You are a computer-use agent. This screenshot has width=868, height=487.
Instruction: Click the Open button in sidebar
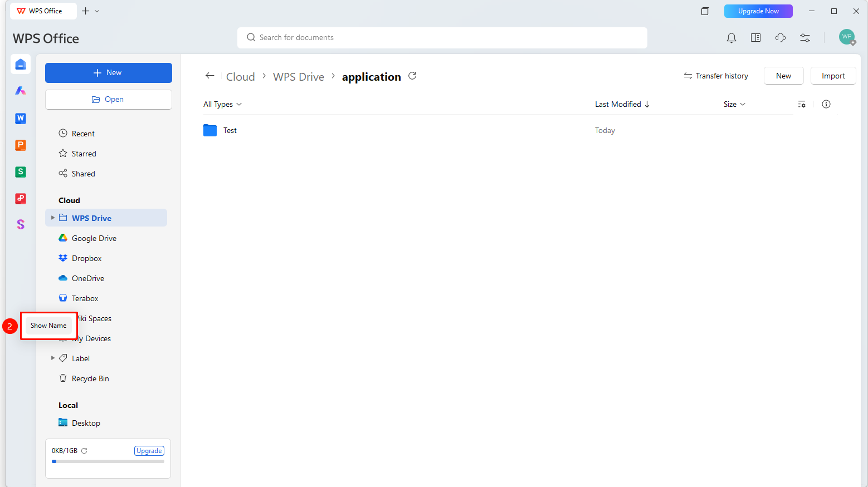[109, 100]
